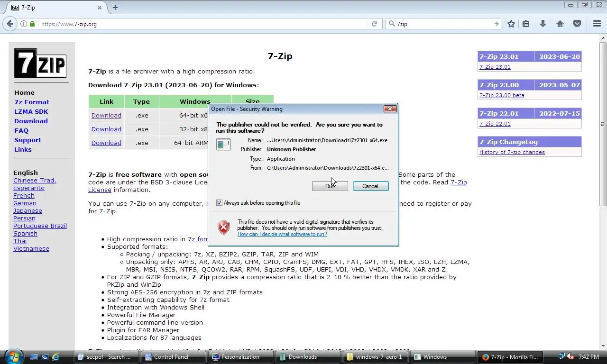Open the 7-Zip 22.01 news link
This screenshot has height=364, width=607.
495,124
